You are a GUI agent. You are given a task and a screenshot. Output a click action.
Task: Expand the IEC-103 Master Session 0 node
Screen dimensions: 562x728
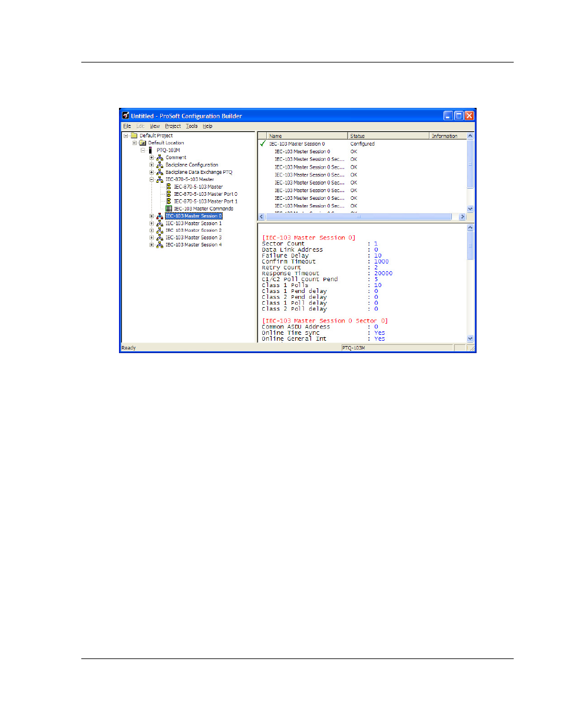(x=151, y=216)
